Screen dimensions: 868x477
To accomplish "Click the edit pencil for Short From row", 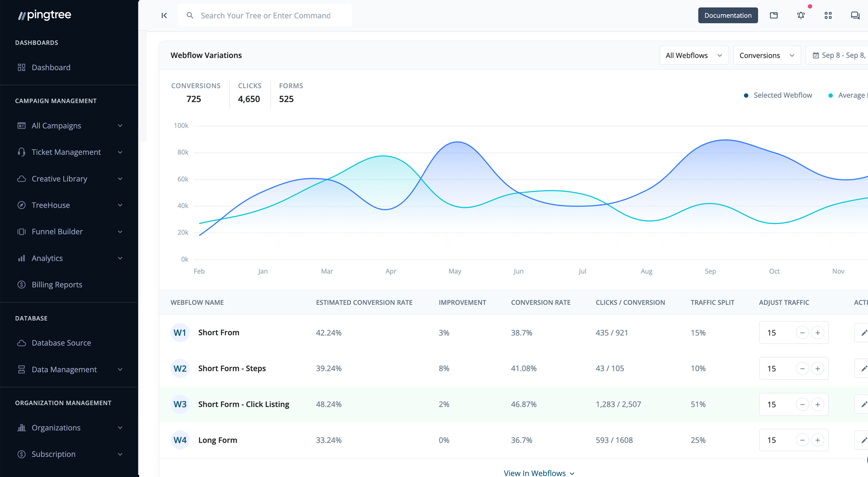I will tap(863, 333).
